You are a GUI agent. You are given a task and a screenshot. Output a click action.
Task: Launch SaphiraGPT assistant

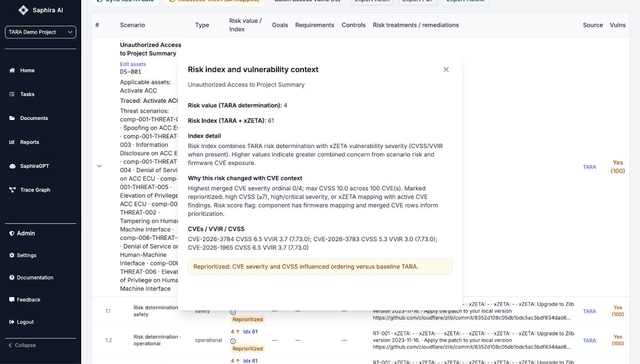(34, 166)
